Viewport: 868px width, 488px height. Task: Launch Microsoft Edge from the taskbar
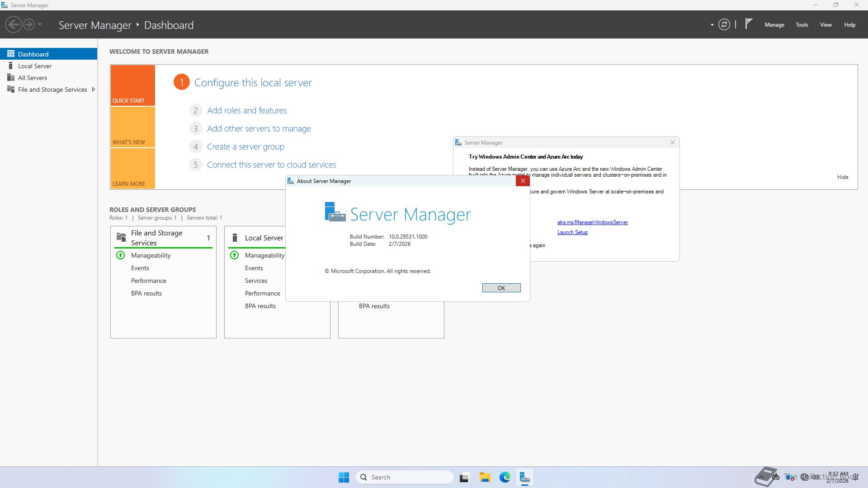point(505,477)
